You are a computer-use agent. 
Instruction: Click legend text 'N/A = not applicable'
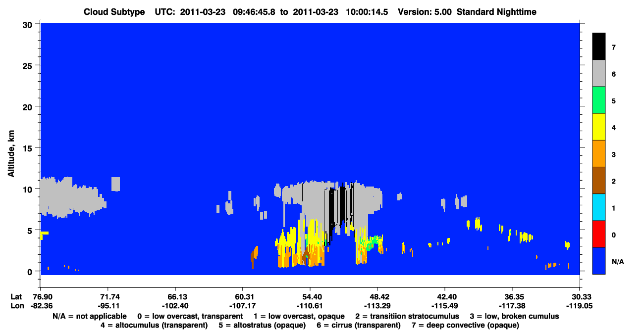click(89, 316)
